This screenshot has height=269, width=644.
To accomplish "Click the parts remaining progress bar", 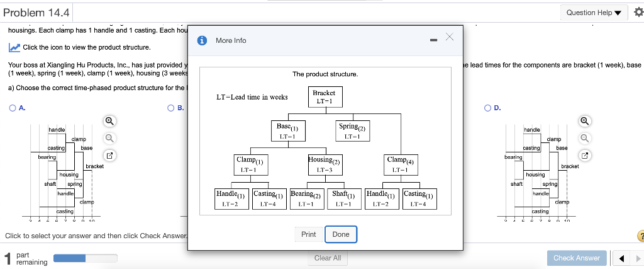I will pyautogui.click(x=86, y=258).
